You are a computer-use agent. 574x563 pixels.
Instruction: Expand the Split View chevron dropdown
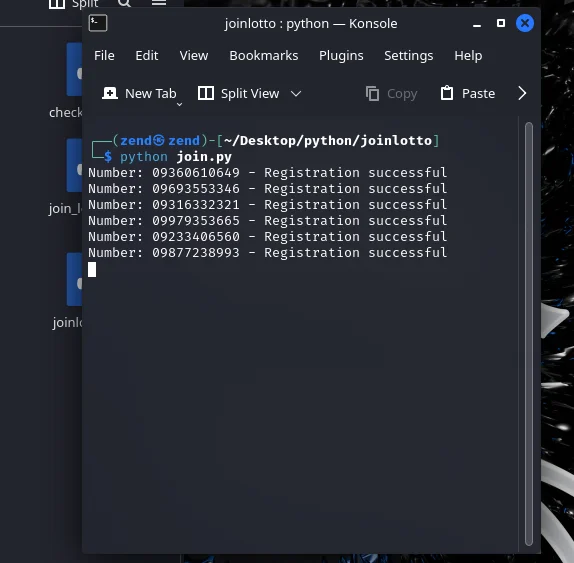[296, 94]
